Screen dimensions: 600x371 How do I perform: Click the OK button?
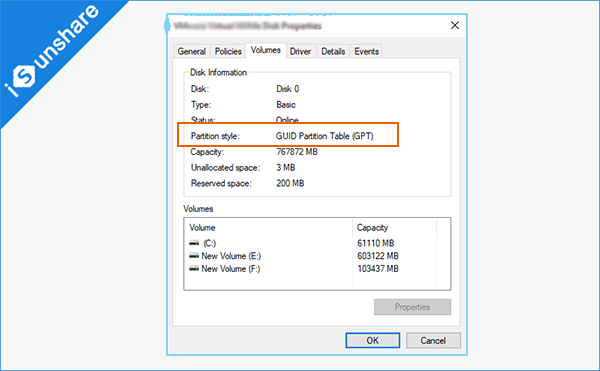click(373, 340)
